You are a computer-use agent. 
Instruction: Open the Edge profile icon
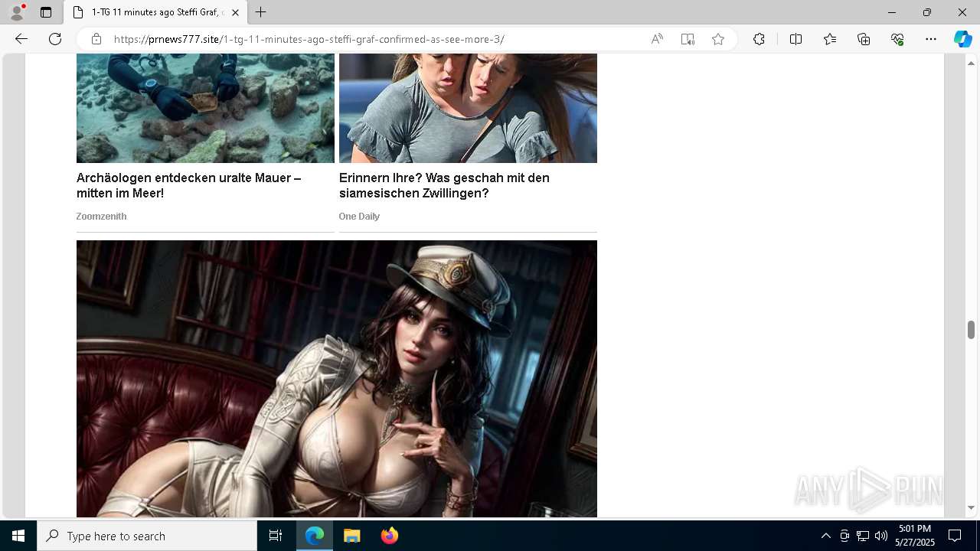[x=17, y=12]
